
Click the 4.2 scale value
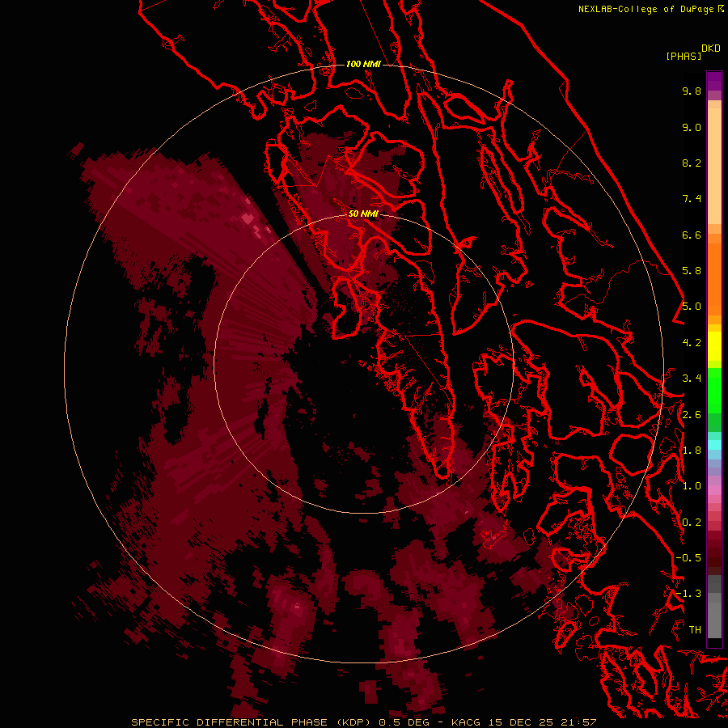tap(692, 343)
